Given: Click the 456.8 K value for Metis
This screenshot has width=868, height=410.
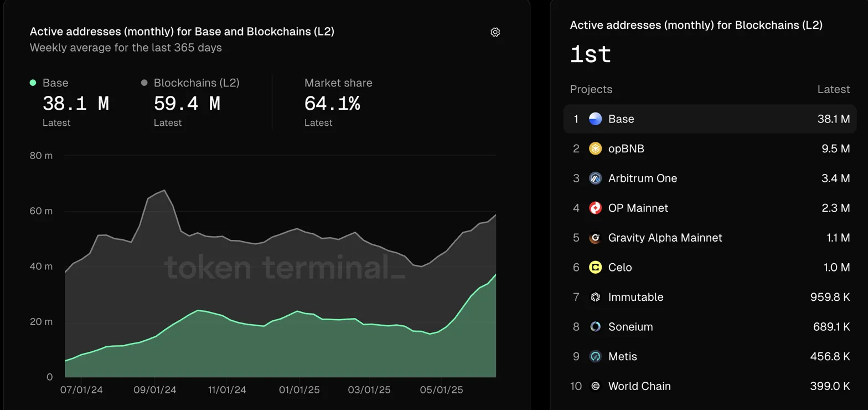Looking at the screenshot, I should coord(830,356).
